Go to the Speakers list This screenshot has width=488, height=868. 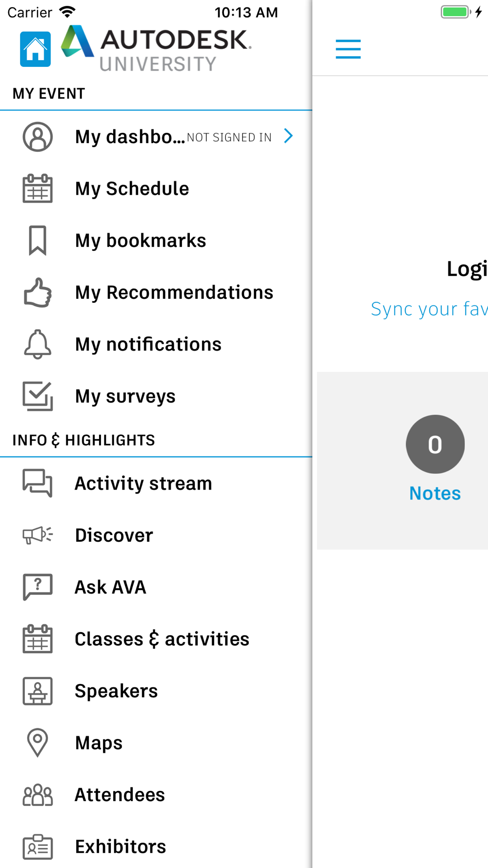pyautogui.click(x=116, y=691)
